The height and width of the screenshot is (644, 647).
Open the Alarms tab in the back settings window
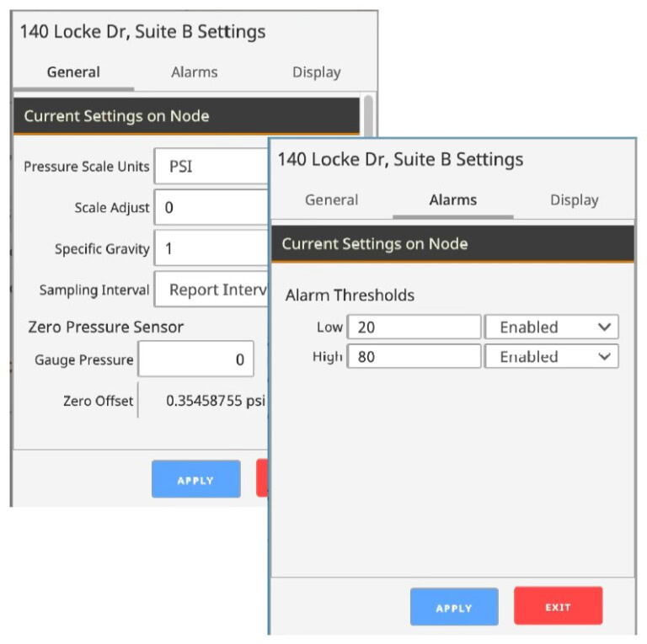click(x=194, y=72)
